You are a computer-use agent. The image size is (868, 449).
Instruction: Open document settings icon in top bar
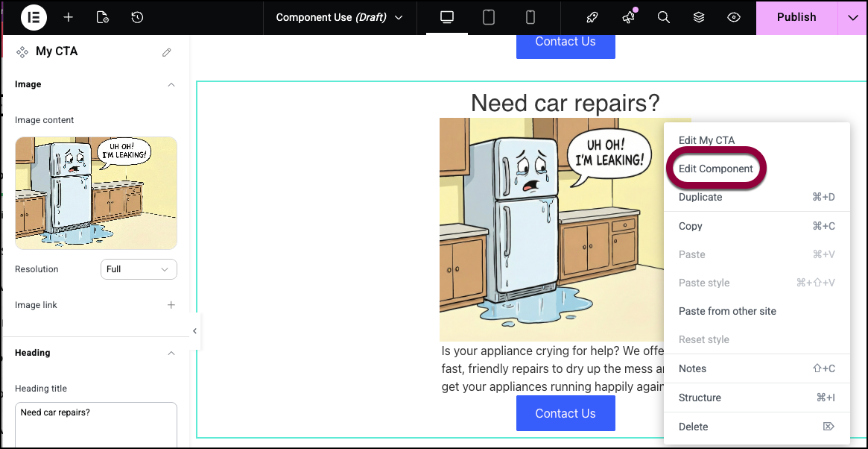point(103,17)
